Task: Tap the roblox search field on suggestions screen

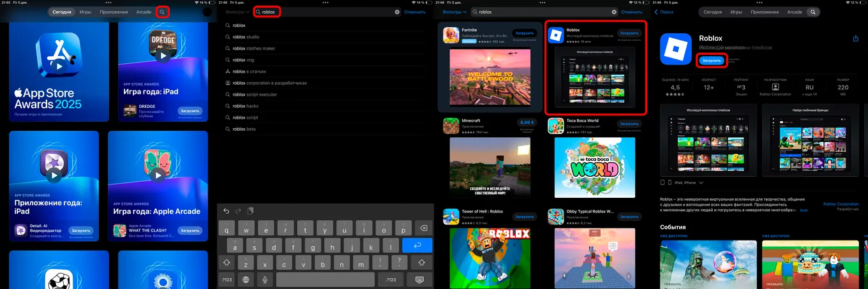Action: [328, 12]
